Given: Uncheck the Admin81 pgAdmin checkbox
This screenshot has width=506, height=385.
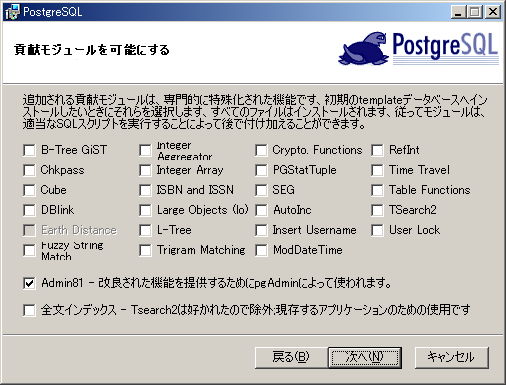Looking at the screenshot, I should point(29,283).
